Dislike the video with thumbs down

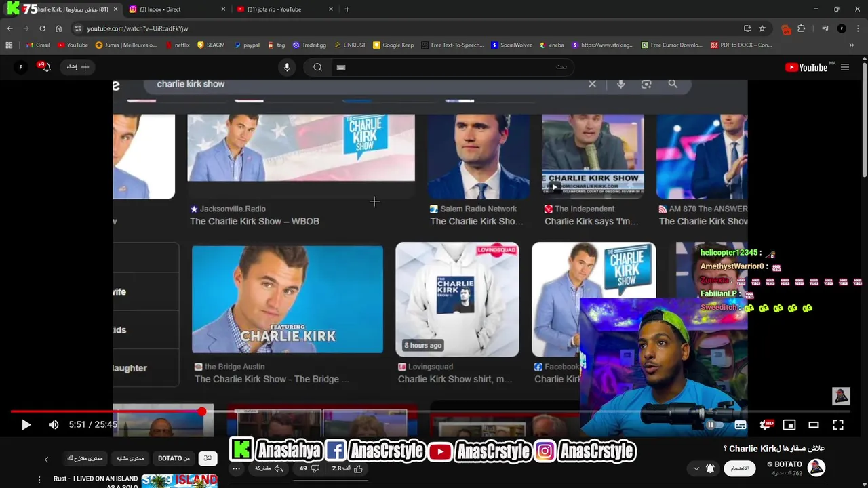click(309, 468)
